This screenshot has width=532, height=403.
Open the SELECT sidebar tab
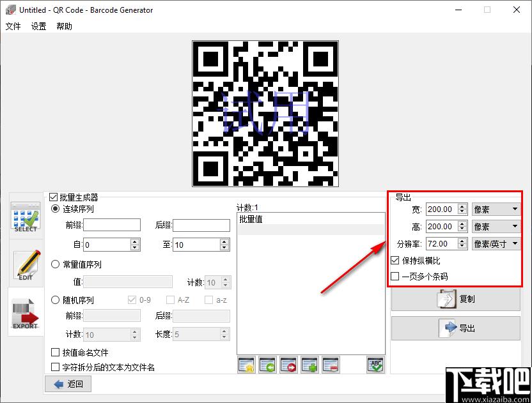[26, 216]
